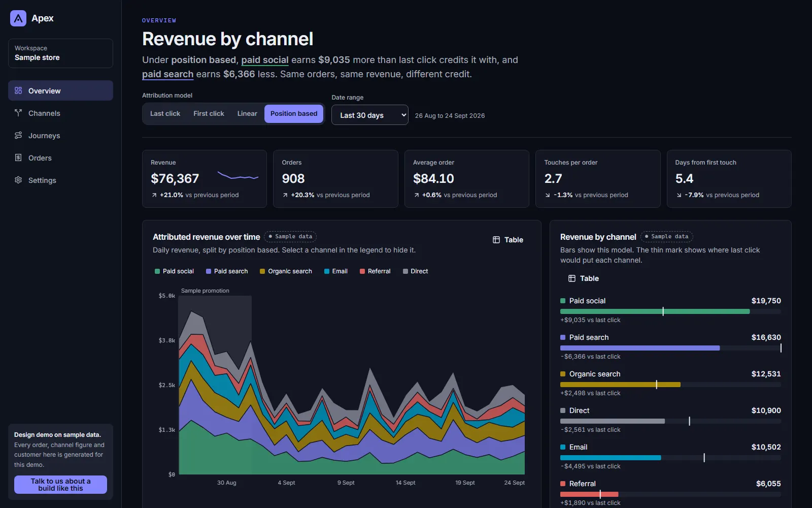Open the Journeys page in sidebar
Screen dimensions: 812x508
click(60, 135)
